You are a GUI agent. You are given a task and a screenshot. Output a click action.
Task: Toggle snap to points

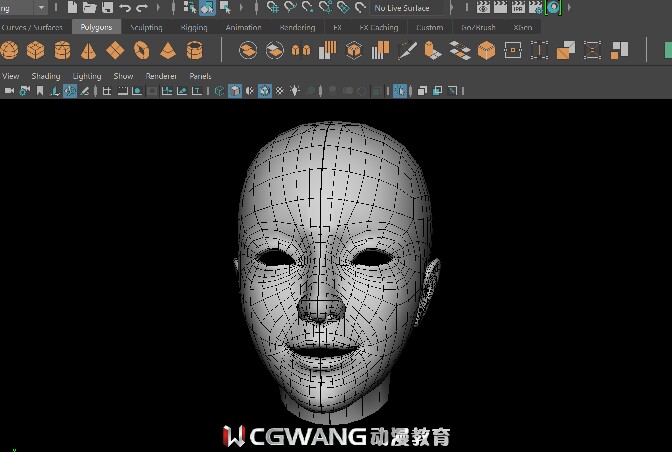[x=307, y=7]
